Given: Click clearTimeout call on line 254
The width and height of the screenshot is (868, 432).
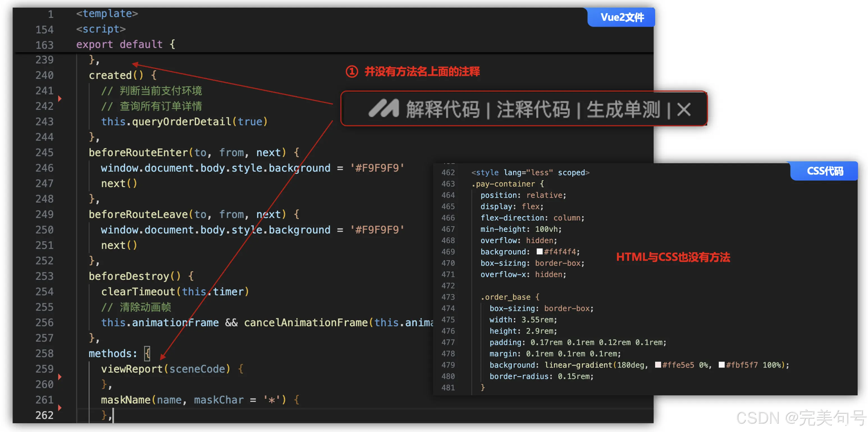Looking at the screenshot, I should coord(138,291).
